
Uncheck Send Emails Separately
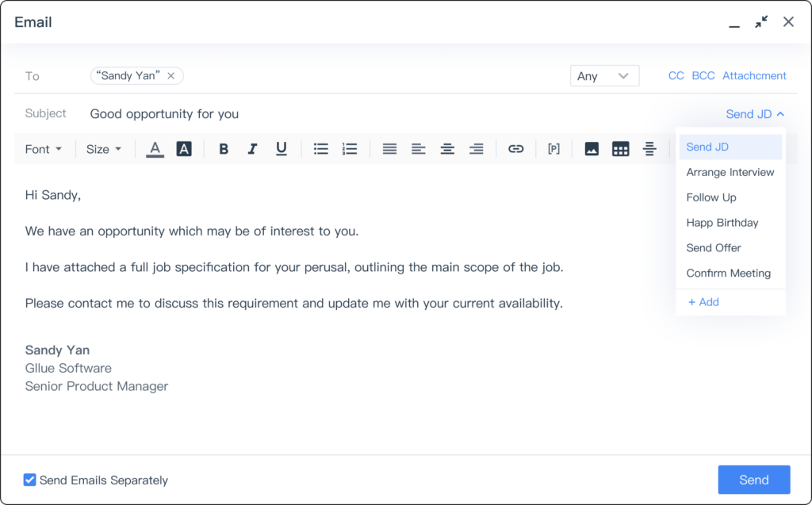29,480
